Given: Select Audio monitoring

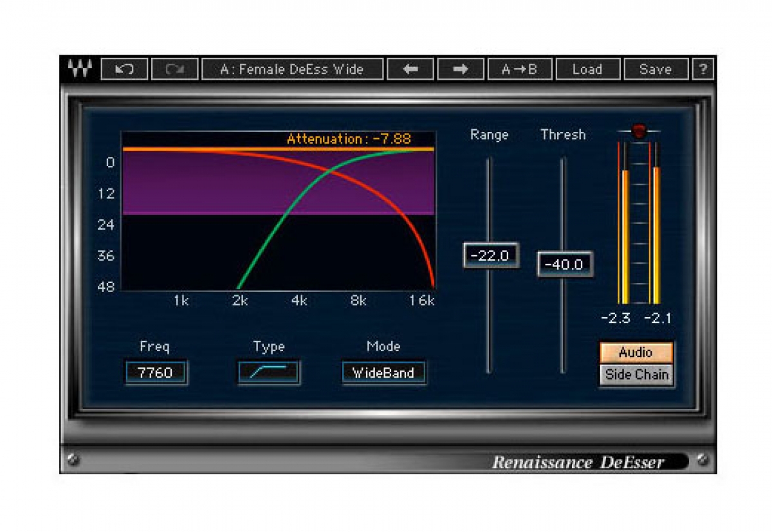Looking at the screenshot, I should 636,353.
